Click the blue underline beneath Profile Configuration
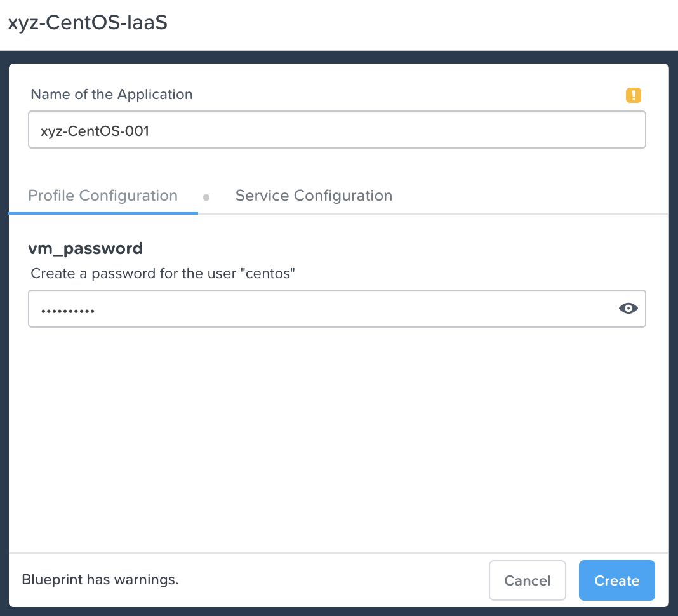The width and height of the screenshot is (678, 616). point(103,213)
